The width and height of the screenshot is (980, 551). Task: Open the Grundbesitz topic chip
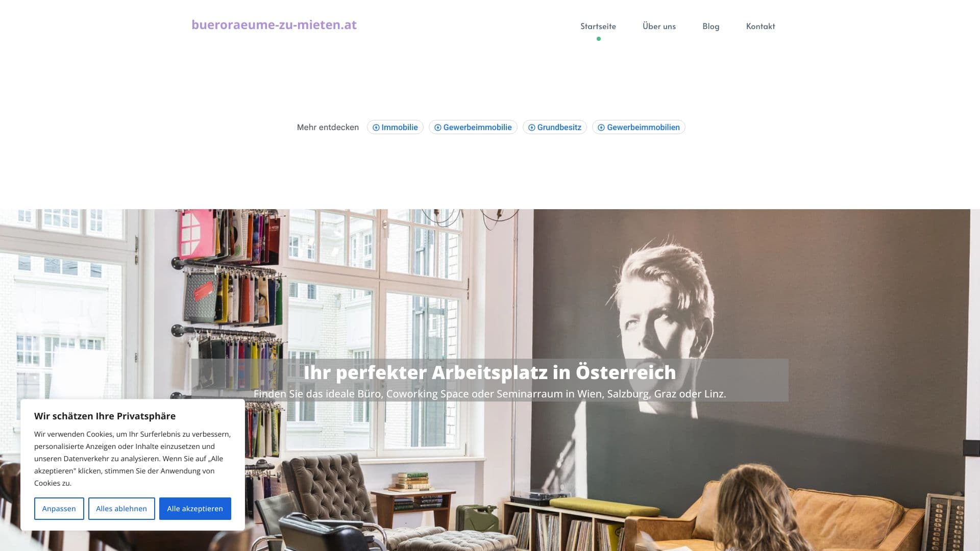pos(554,128)
